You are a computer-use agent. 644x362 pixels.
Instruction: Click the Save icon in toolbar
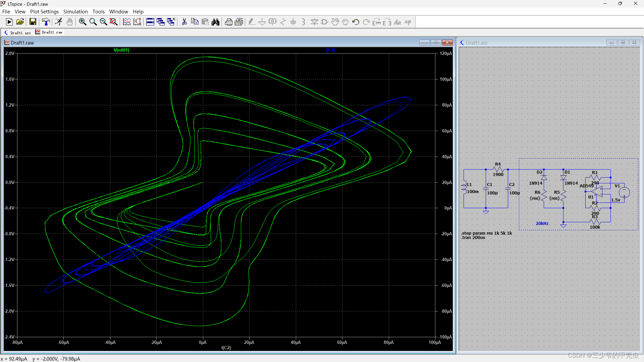click(x=33, y=22)
